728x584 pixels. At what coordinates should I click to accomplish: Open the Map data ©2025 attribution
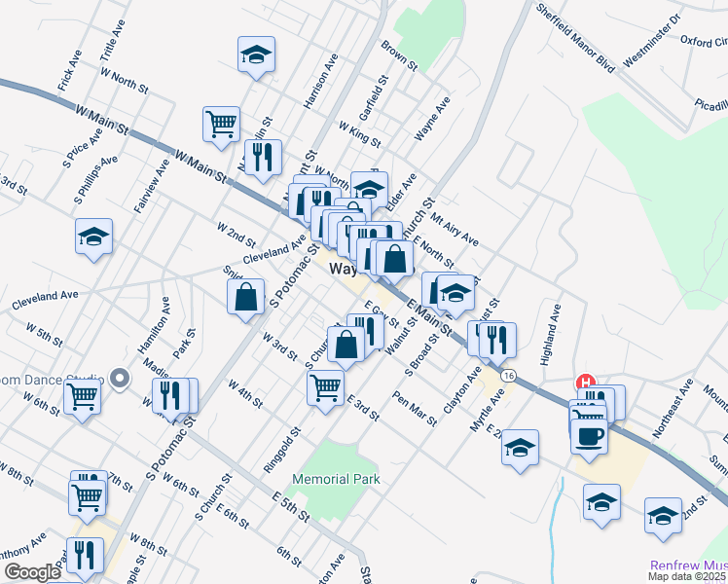(x=687, y=576)
